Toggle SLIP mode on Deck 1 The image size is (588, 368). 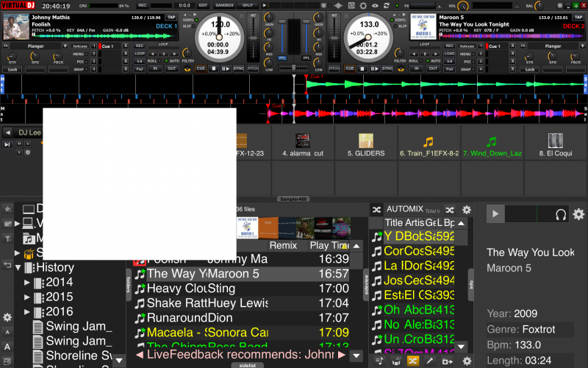(x=189, y=26)
